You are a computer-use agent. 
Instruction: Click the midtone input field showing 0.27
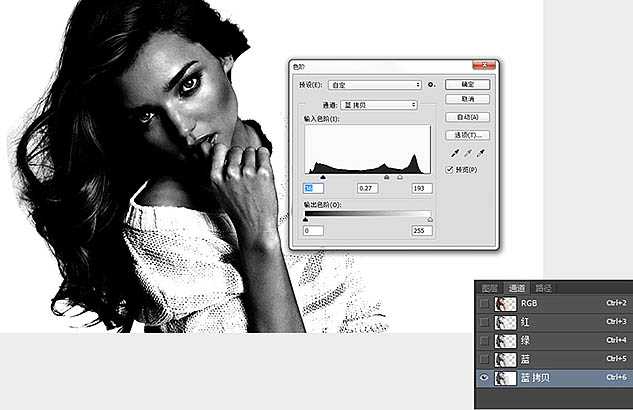369,188
